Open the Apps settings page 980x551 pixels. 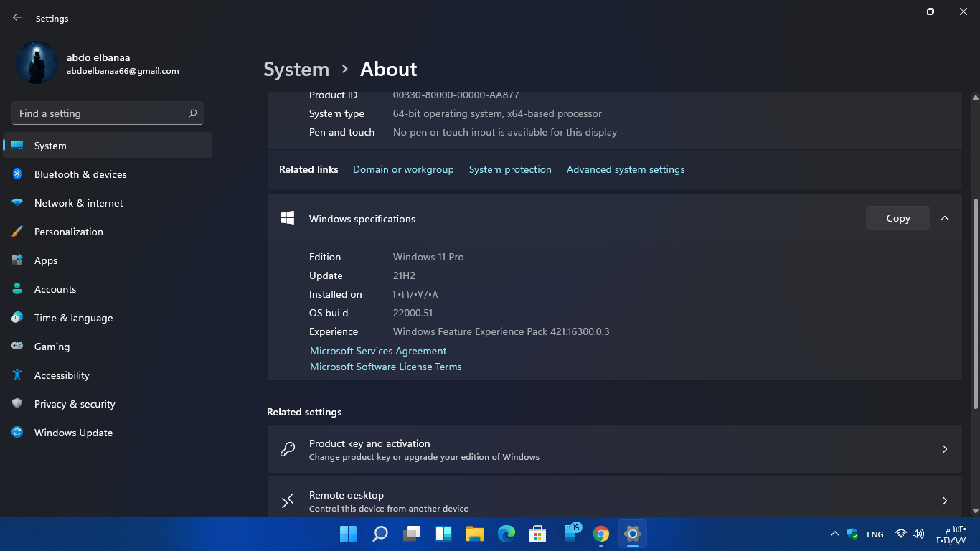click(x=108, y=260)
